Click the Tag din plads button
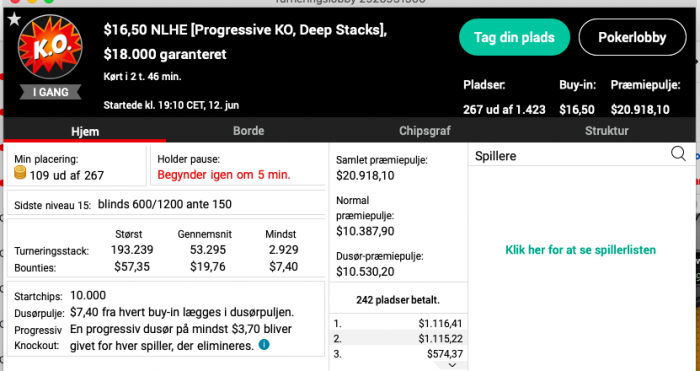The image size is (700, 371). (514, 37)
